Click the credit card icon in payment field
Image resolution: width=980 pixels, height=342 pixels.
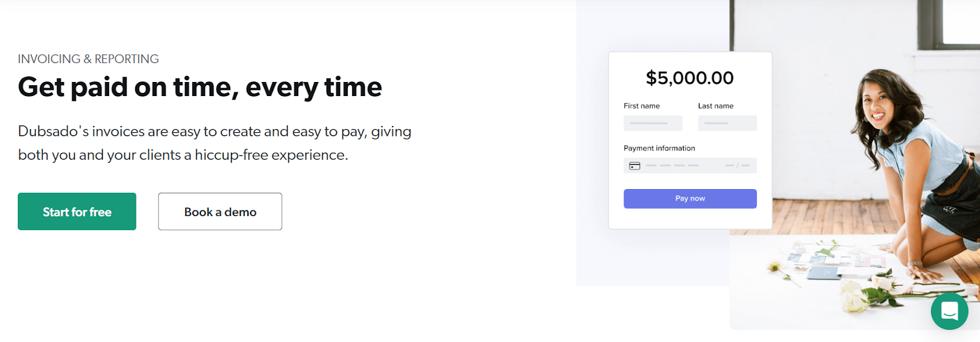click(635, 166)
